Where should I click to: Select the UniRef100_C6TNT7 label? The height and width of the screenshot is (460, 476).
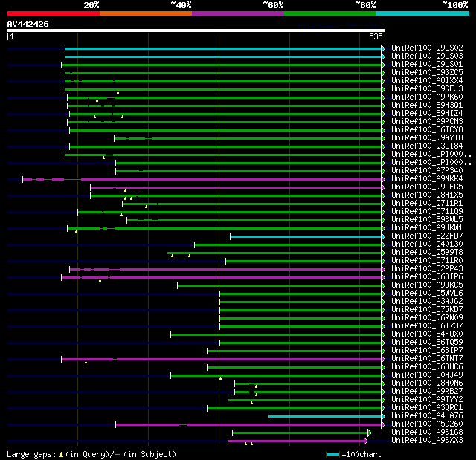click(x=427, y=359)
